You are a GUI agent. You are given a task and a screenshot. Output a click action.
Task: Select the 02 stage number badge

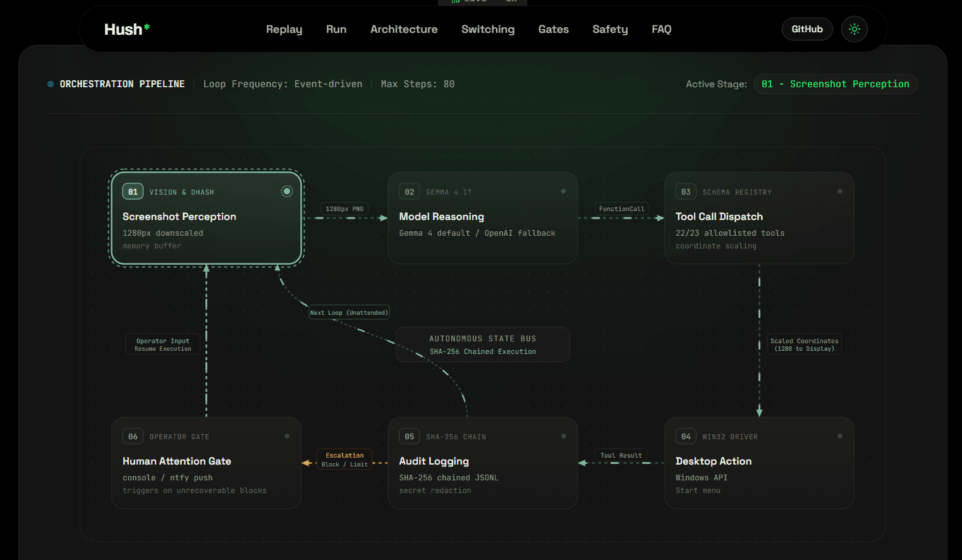click(x=410, y=192)
